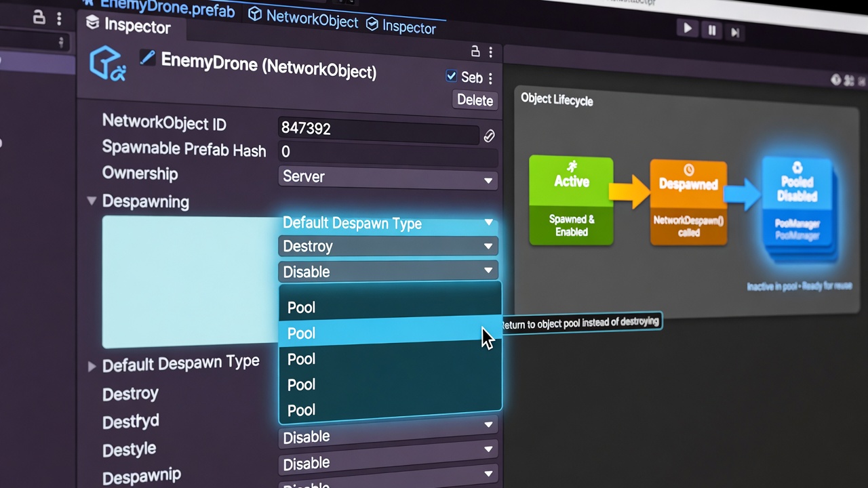Click the Despawning section label
868x488 pixels.
click(145, 201)
